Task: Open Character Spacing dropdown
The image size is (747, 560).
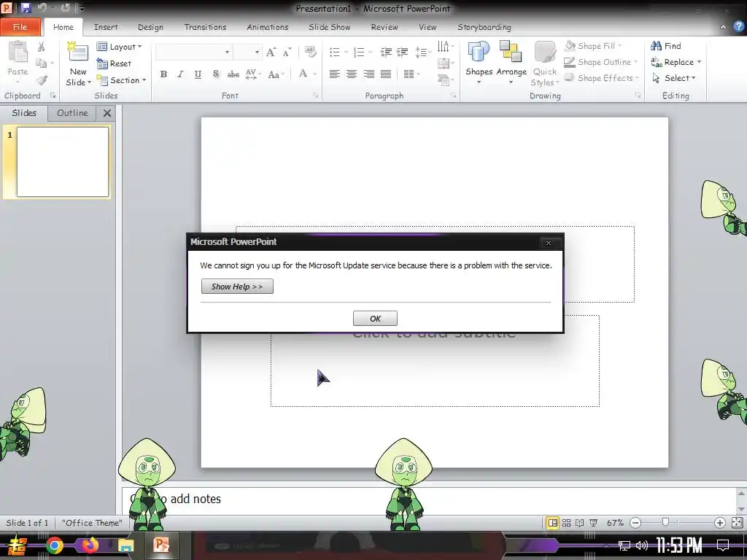Action: coord(253,74)
